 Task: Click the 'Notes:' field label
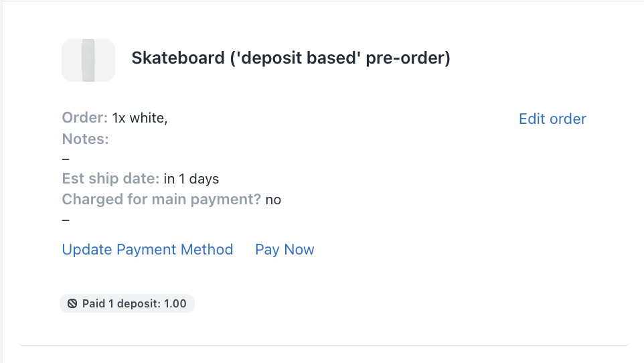click(x=85, y=139)
